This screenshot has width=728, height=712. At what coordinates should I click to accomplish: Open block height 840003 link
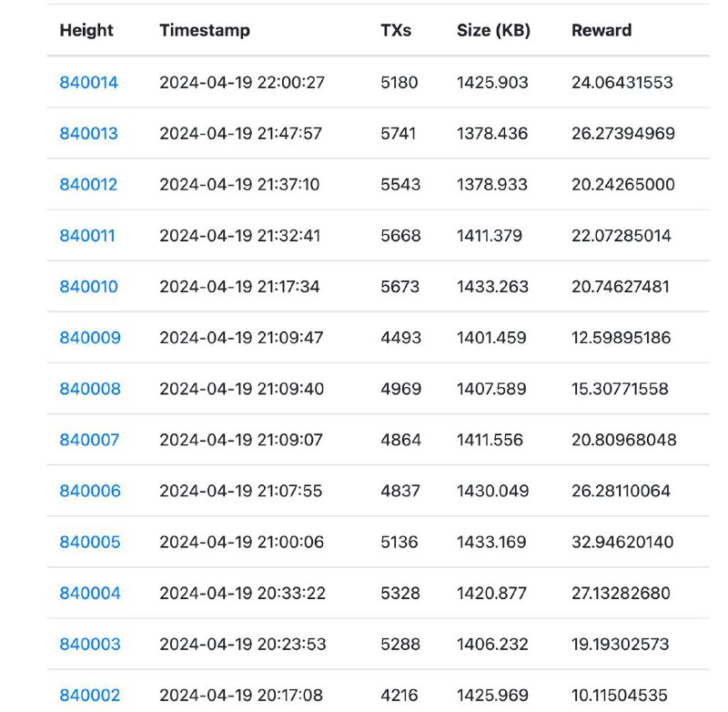pyautogui.click(x=90, y=645)
